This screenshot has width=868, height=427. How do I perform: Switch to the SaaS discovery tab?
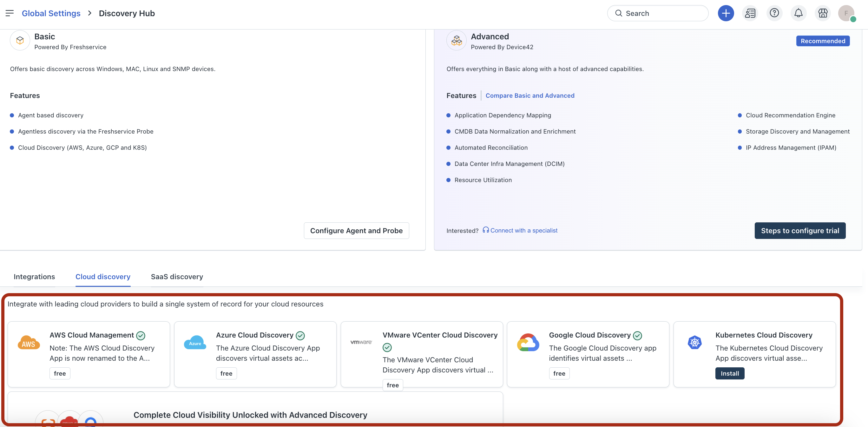pos(177,277)
